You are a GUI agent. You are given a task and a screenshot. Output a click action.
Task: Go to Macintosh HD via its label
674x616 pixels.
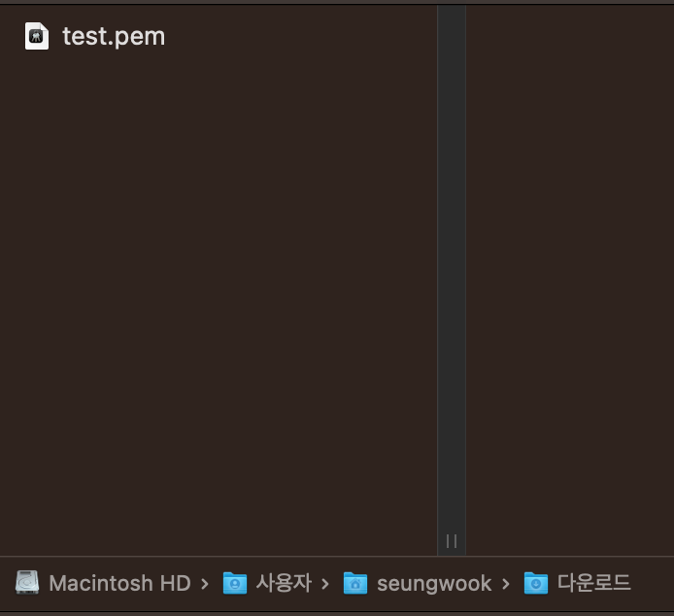coord(119,583)
